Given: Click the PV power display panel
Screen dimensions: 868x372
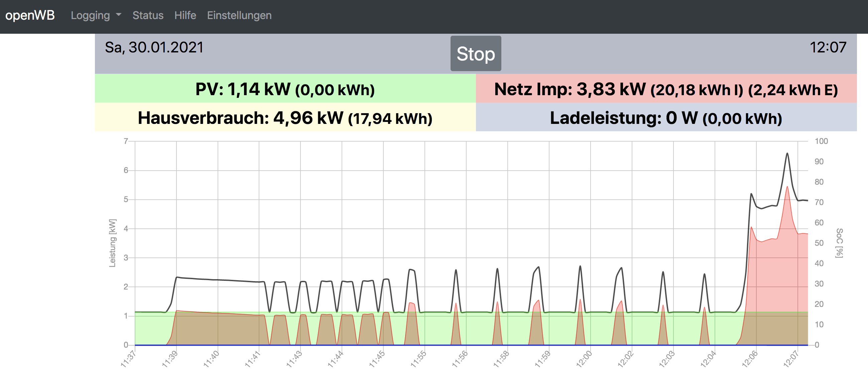Looking at the screenshot, I should [x=285, y=89].
